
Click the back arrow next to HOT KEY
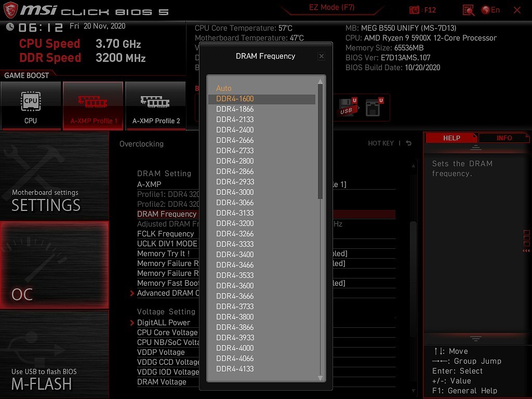click(409, 143)
